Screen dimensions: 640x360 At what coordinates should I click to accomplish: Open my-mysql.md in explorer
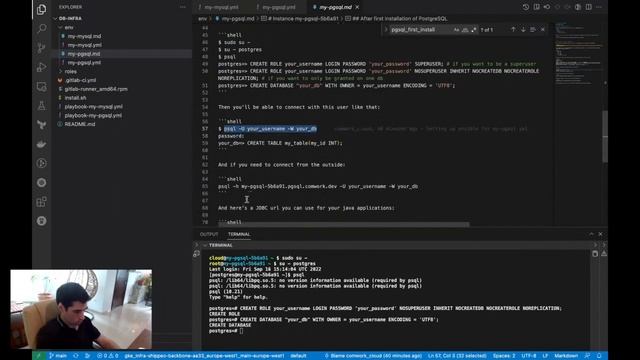coord(84,36)
